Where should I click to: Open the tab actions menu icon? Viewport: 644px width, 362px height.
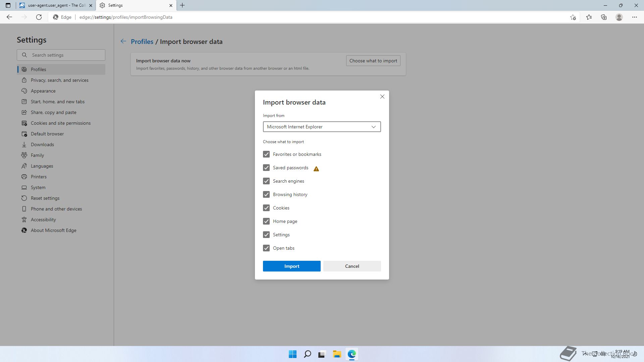[8, 5]
